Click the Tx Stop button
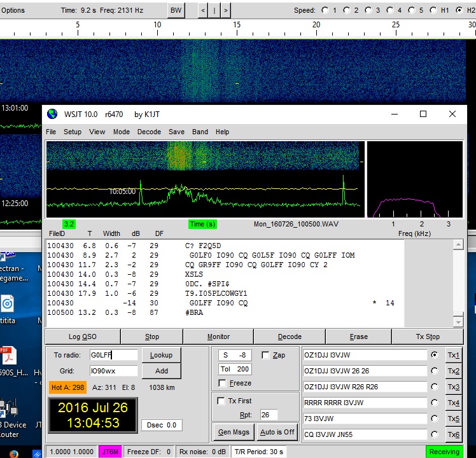 (x=428, y=337)
